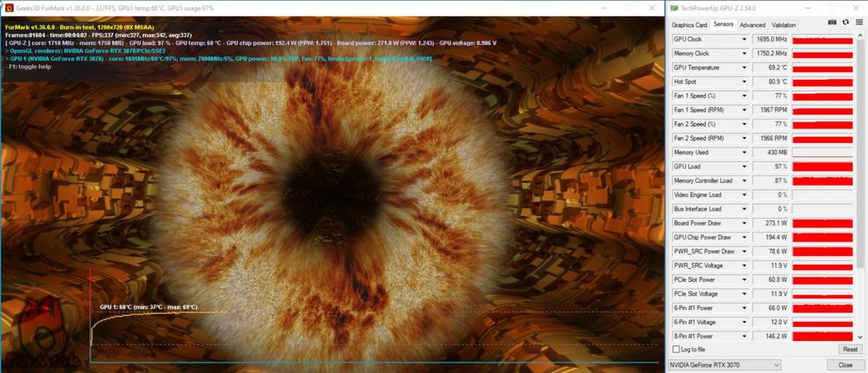Open the Video Engine Load dropdown

pos(745,195)
